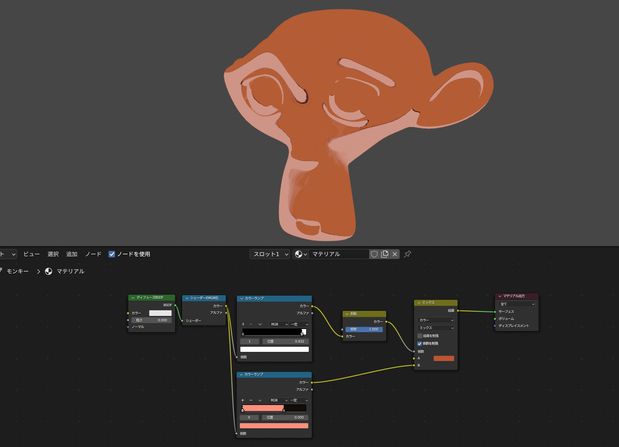Edit the マテリアル name field in header
619x447 pixels.
[339, 254]
